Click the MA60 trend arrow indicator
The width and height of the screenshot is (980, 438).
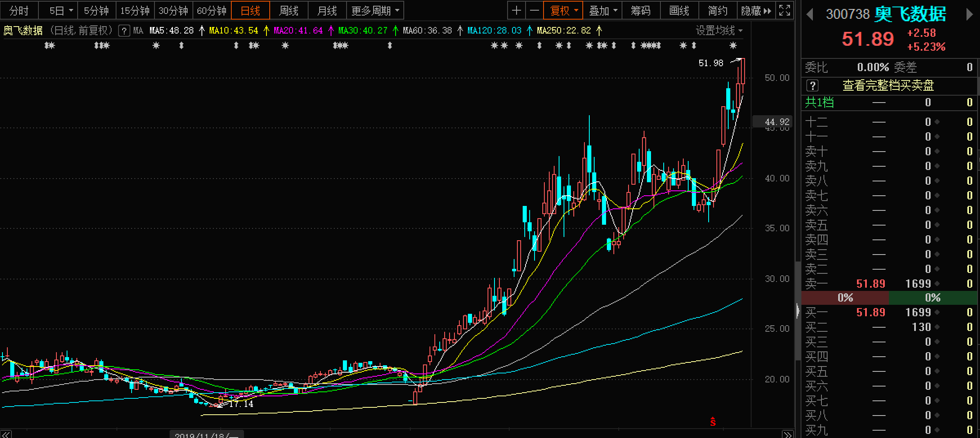[x=460, y=30]
